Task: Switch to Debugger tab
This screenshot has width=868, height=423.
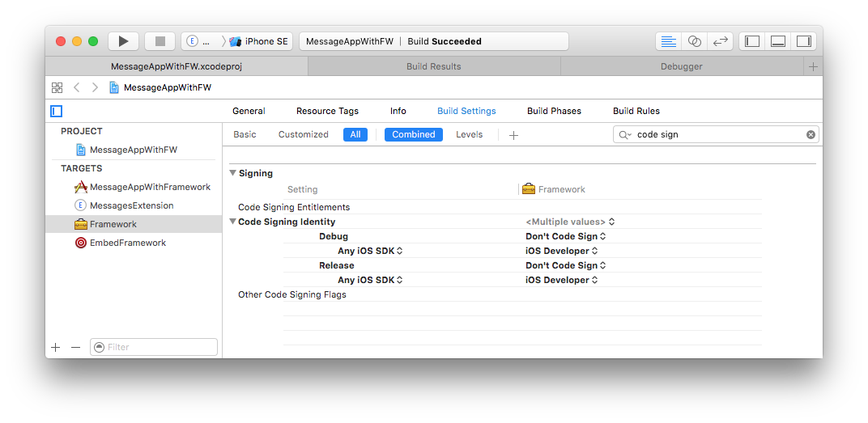Action: tap(682, 66)
